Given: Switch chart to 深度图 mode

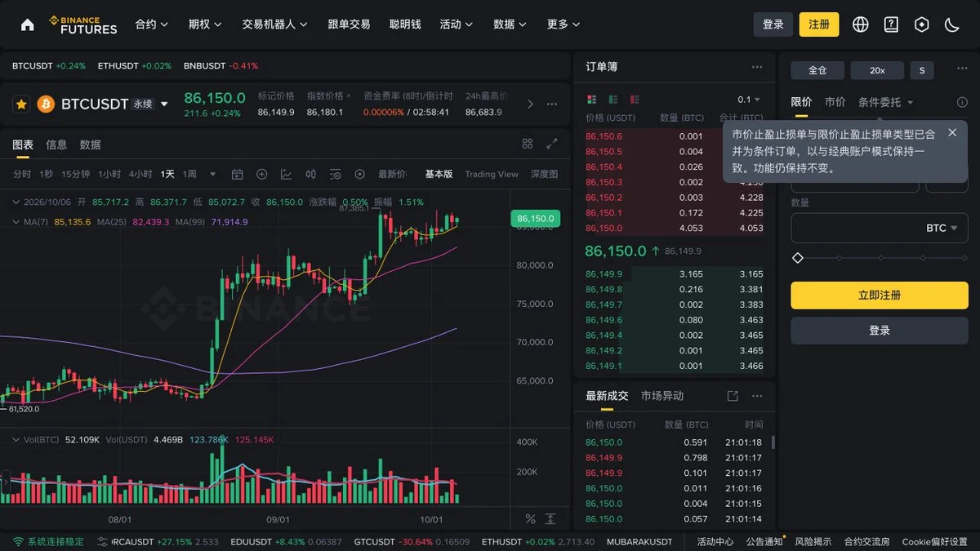Looking at the screenshot, I should (544, 174).
